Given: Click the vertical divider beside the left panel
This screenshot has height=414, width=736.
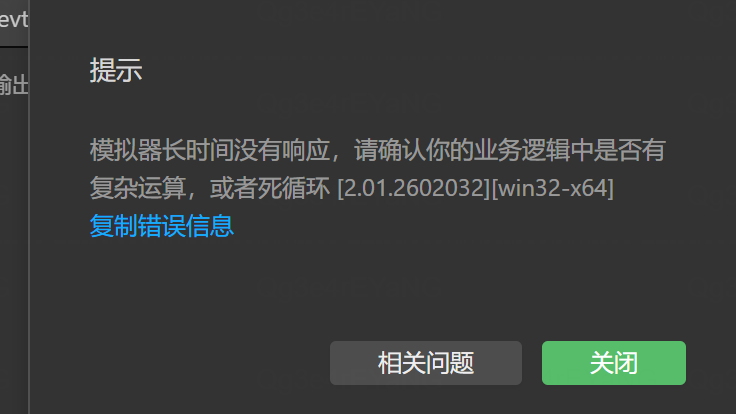Looking at the screenshot, I should click(29, 207).
